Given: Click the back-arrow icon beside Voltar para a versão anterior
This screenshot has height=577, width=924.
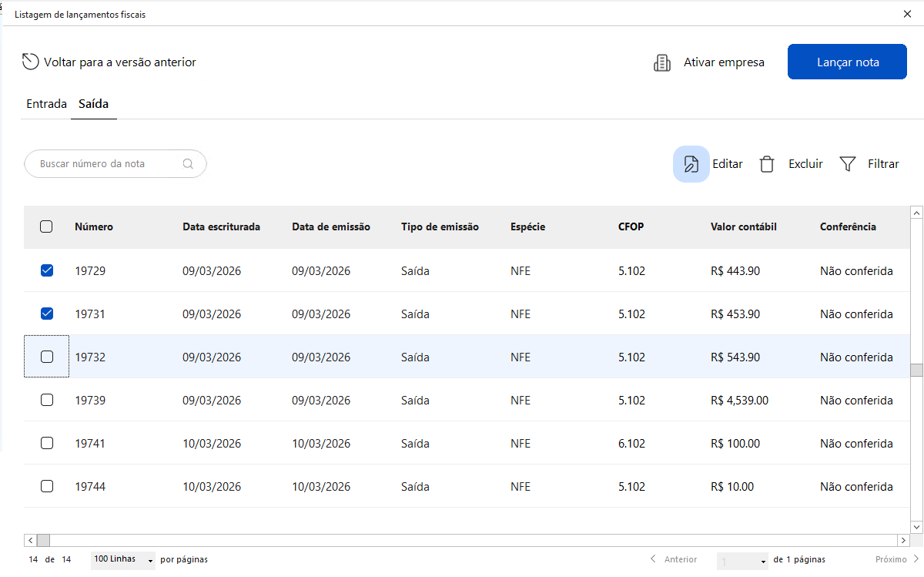Looking at the screenshot, I should [x=30, y=62].
